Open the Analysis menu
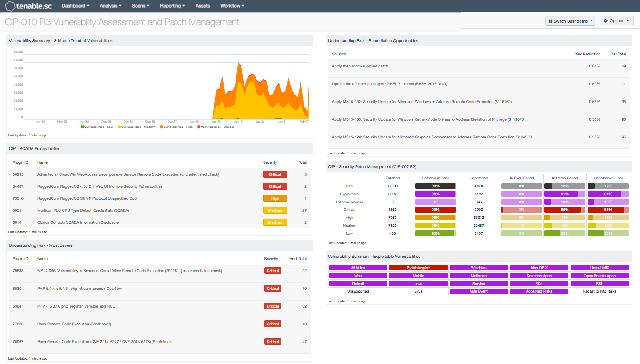640x364 pixels. click(x=111, y=6)
